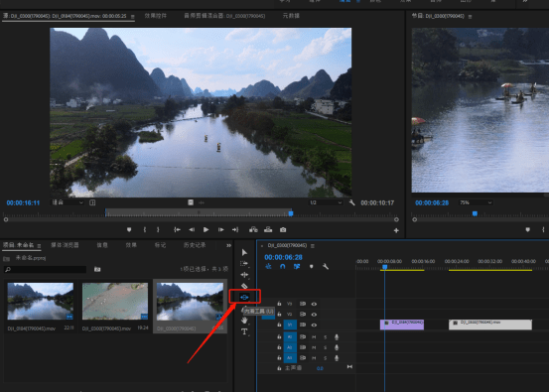This screenshot has height=392, width=549.
Task: Select the purple clip on V1
Action: (402, 325)
